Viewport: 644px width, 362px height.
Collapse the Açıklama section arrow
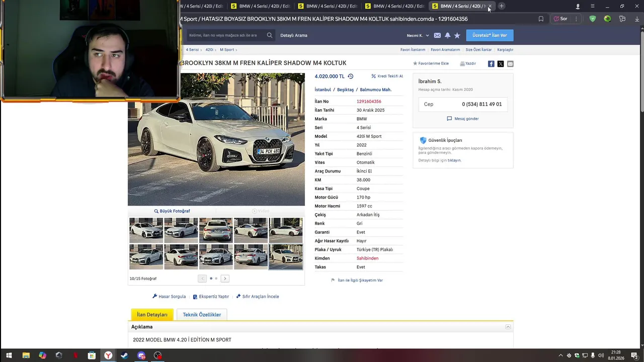508,327
